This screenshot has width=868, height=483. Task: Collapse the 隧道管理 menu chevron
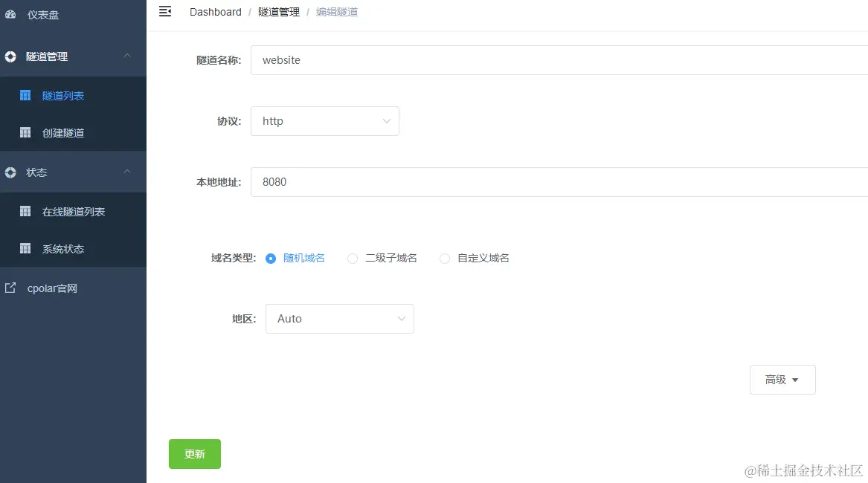(127, 55)
